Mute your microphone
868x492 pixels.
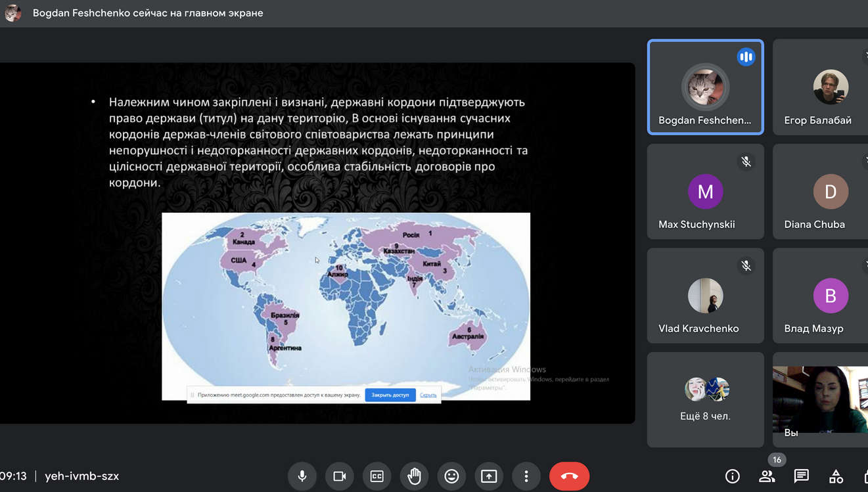[x=302, y=476]
